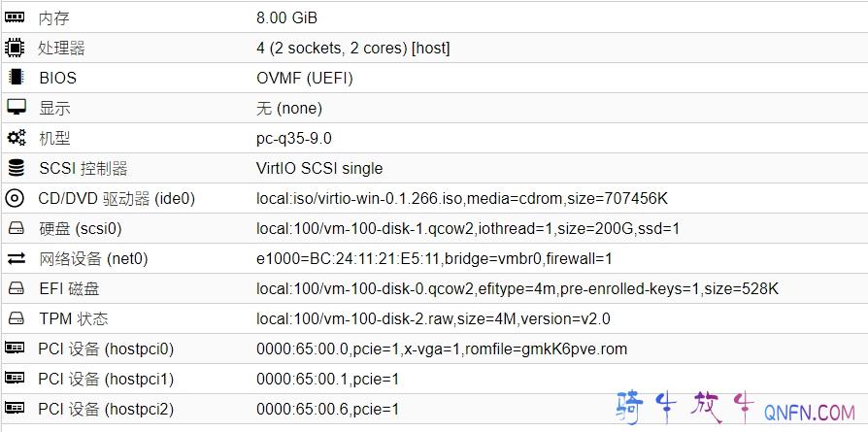Click the SCSI controller database icon
Screen dimensions: 868x432
coord(16,168)
